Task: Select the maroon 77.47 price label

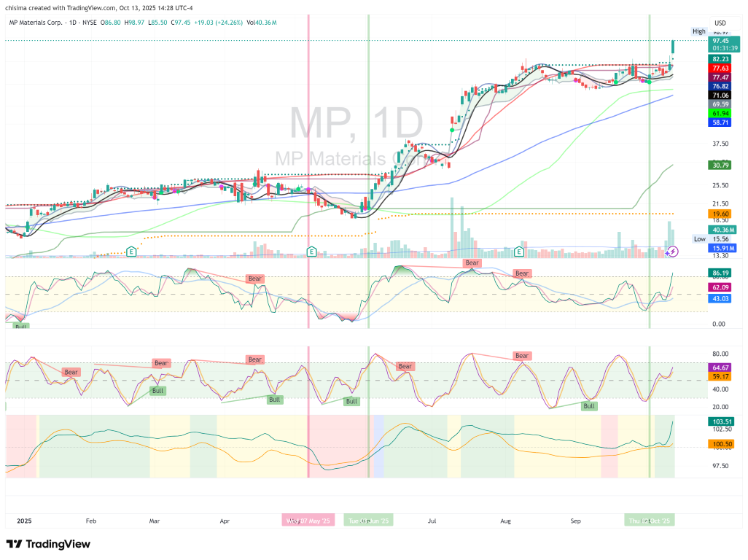Action: tap(720, 77)
